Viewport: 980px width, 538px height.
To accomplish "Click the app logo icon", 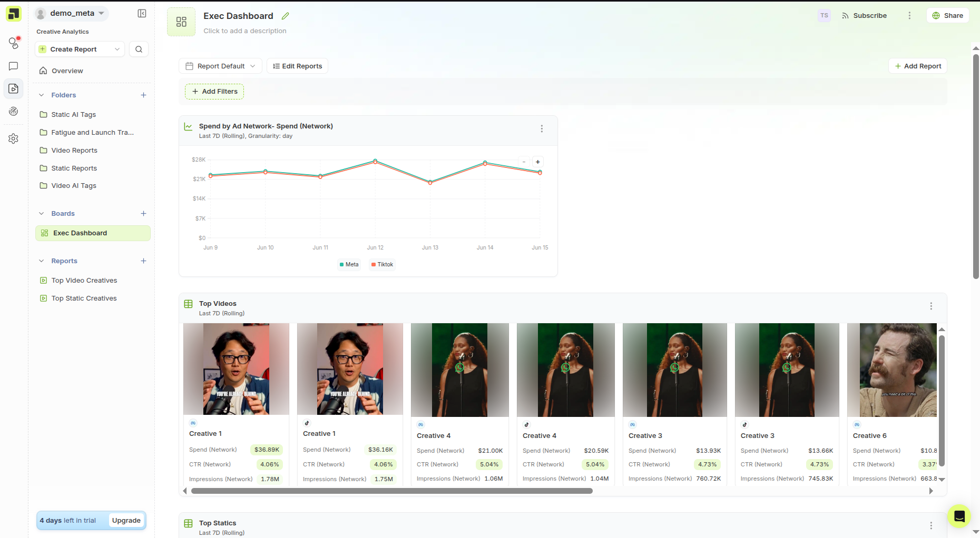I will pos(14,14).
